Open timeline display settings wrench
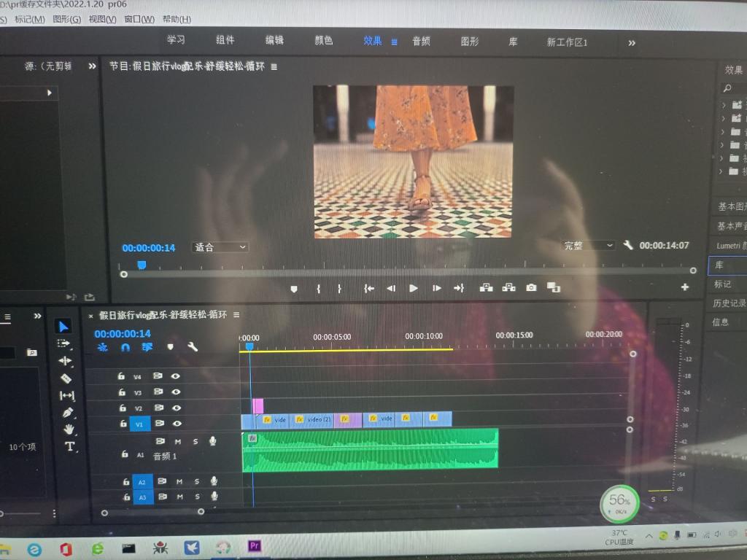Viewport: 747px width, 560px height. pos(193,348)
